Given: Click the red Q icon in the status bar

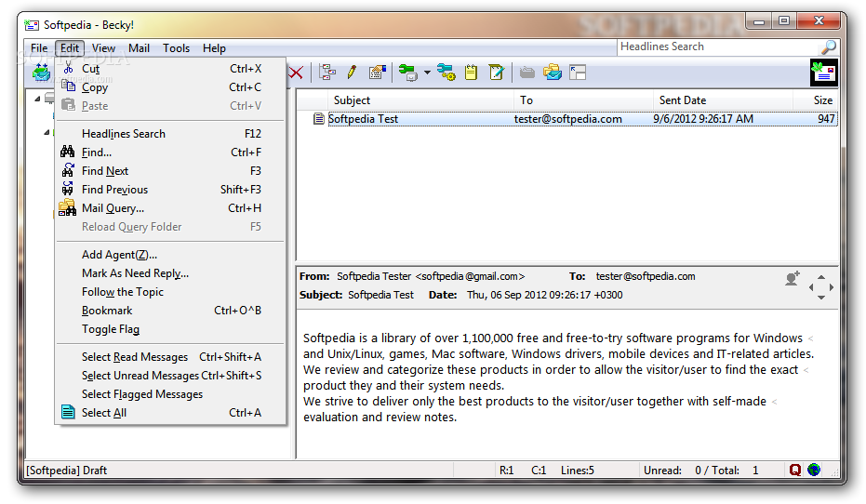Looking at the screenshot, I should pyautogui.click(x=794, y=470).
